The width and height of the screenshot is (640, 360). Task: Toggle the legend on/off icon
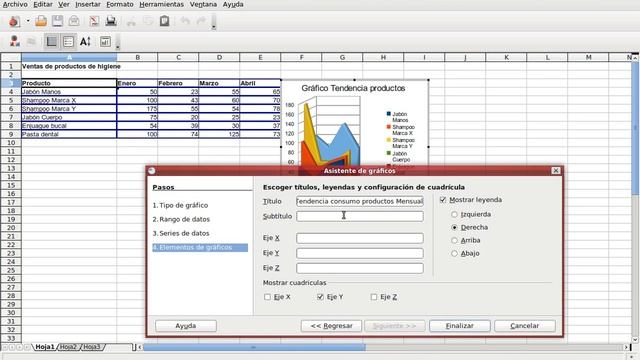68,41
